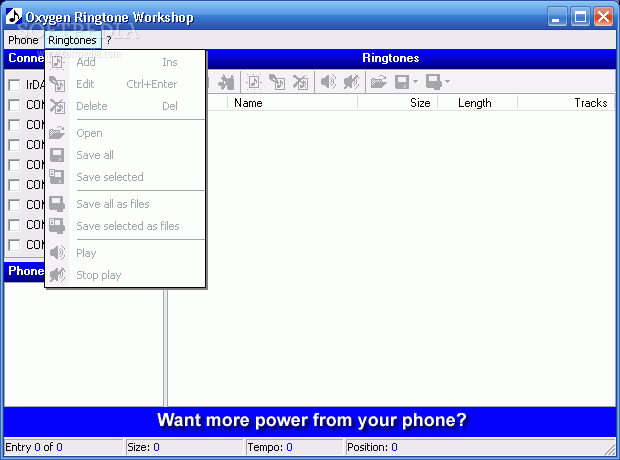Click the Ringtones panel header

coord(391,58)
